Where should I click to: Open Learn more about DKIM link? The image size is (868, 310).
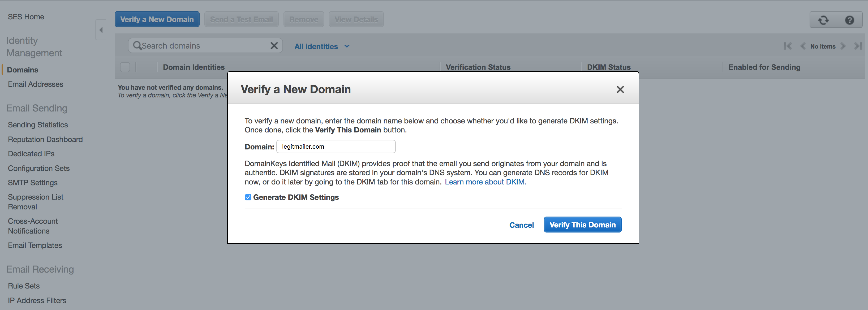(485, 182)
